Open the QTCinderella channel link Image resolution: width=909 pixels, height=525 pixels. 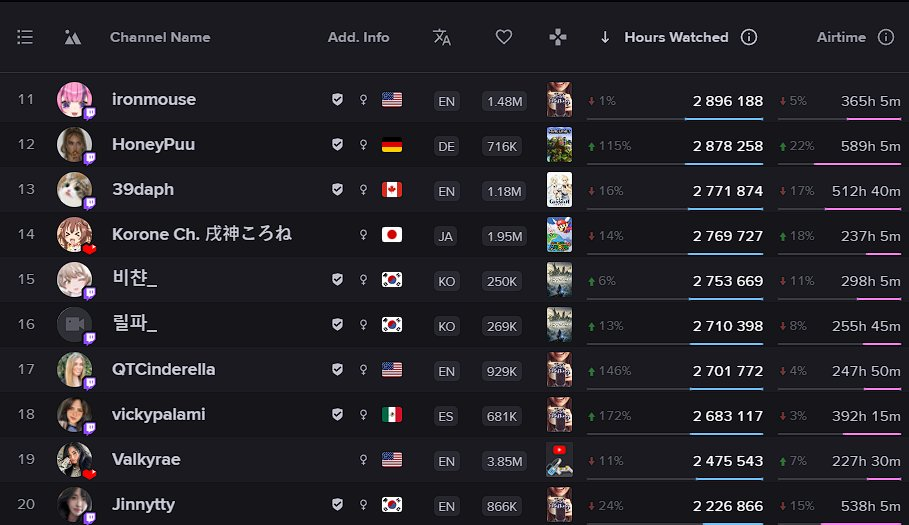coord(163,369)
